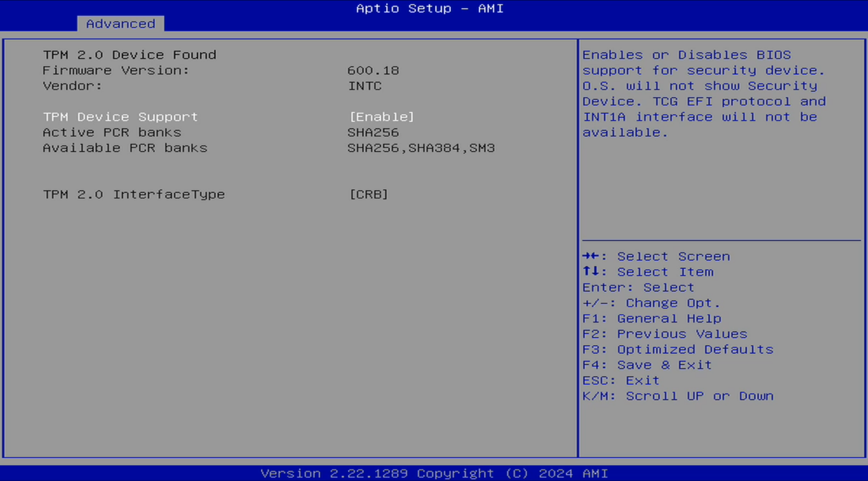Toggle the TPM Device Support [Enable] value

[x=381, y=117]
